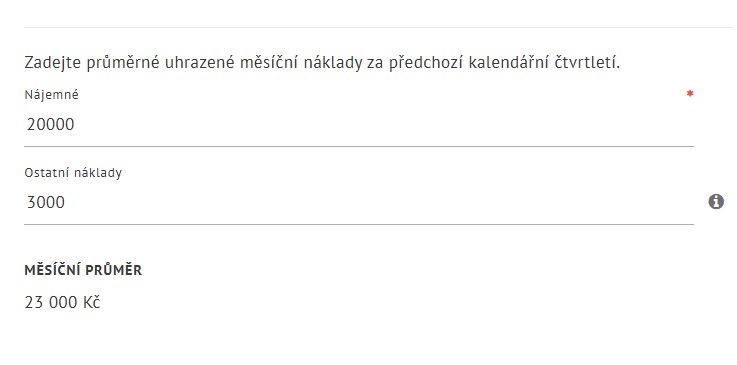Screen dimensions: 737x365
Task: Click the MĚSÍČNÍ PRŮMĚR heading
Action: pos(83,270)
